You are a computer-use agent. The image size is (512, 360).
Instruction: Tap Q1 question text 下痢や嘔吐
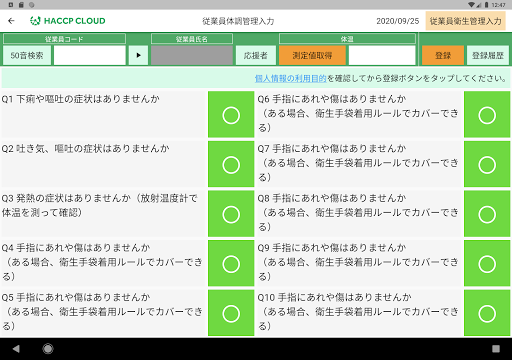(x=81, y=99)
